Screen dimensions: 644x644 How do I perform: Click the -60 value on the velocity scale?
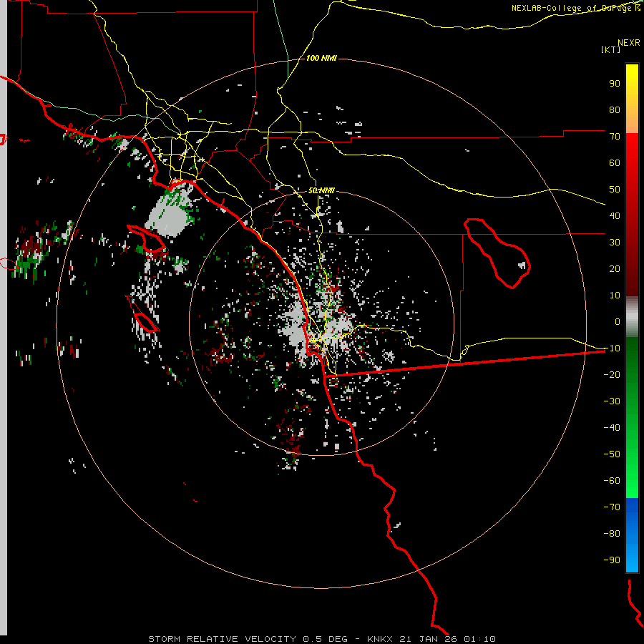click(612, 481)
